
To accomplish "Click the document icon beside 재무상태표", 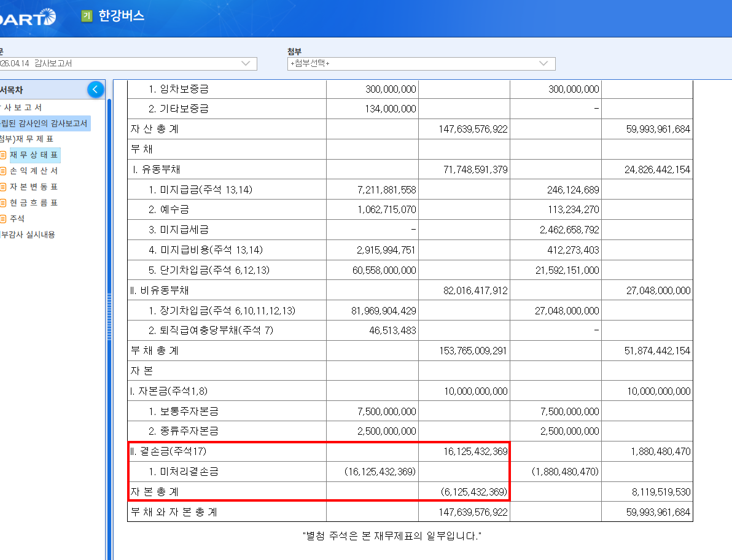I will [3, 155].
